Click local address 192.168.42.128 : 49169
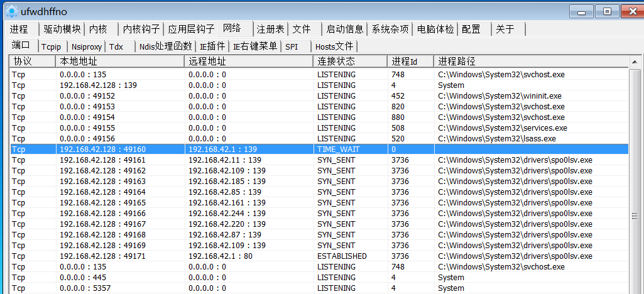The height and width of the screenshot is (294, 644). tap(102, 246)
